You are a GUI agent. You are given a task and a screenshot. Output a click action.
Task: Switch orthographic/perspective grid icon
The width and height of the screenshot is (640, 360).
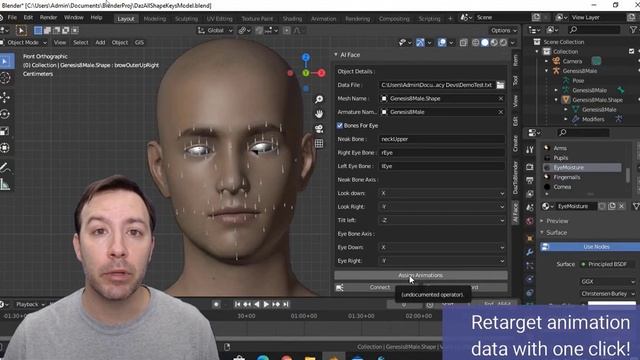tap(319, 143)
